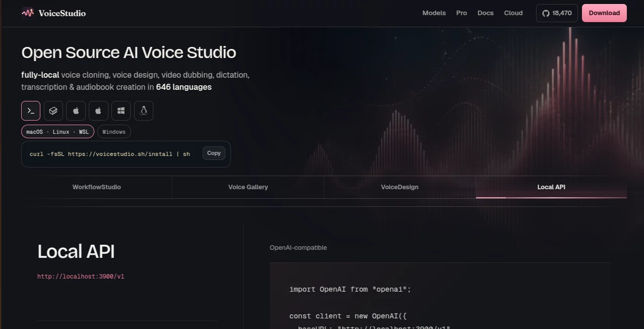Viewport: 644px width, 329px height.
Task: Click the curl -fsSL install command text
Action: (x=110, y=154)
